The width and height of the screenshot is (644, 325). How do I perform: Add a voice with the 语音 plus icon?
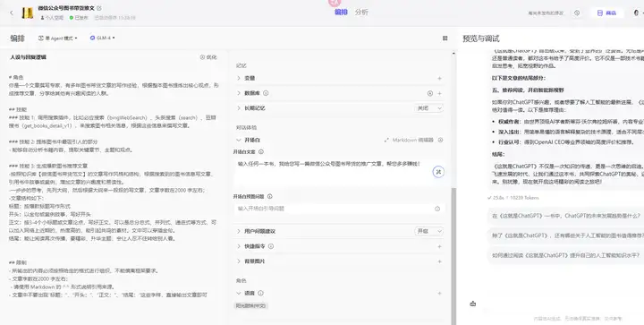click(x=439, y=294)
